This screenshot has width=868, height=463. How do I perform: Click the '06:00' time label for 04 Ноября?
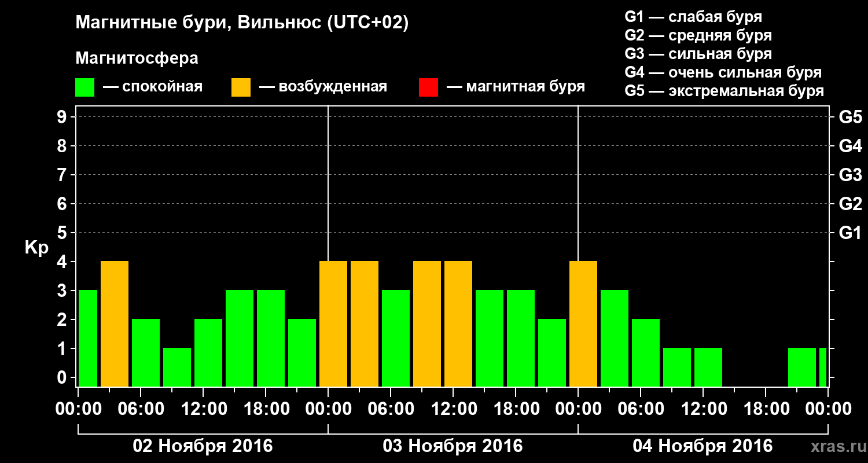click(641, 409)
